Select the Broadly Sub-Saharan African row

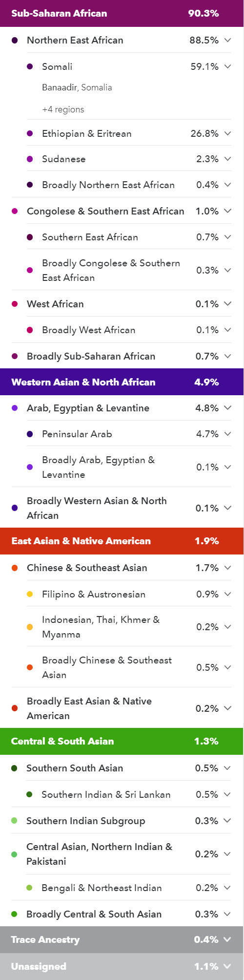[x=122, y=356]
